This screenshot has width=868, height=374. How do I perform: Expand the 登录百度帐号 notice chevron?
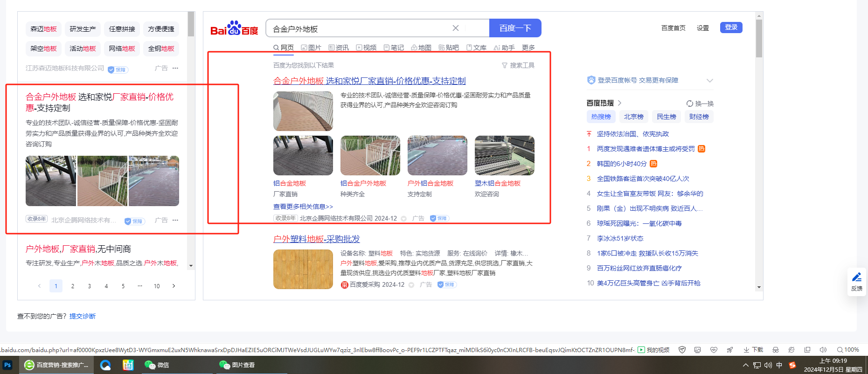tap(709, 81)
